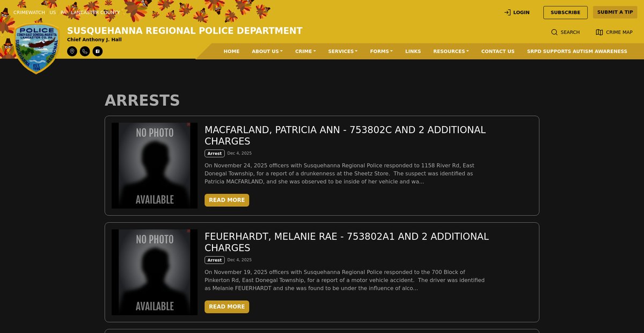
Task: Click Read More on the Feuerhardt arrest
Action: 226,307
